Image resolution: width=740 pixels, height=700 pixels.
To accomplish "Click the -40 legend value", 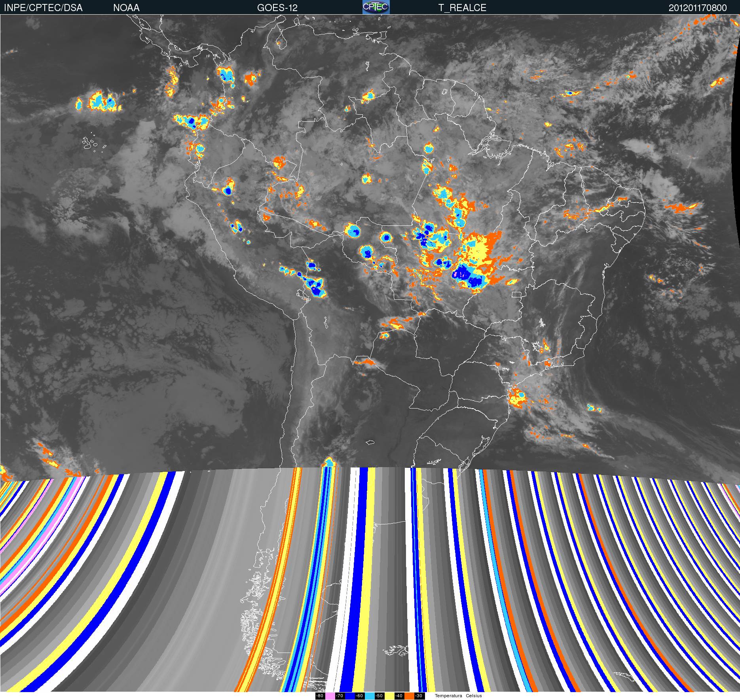I will (x=399, y=696).
